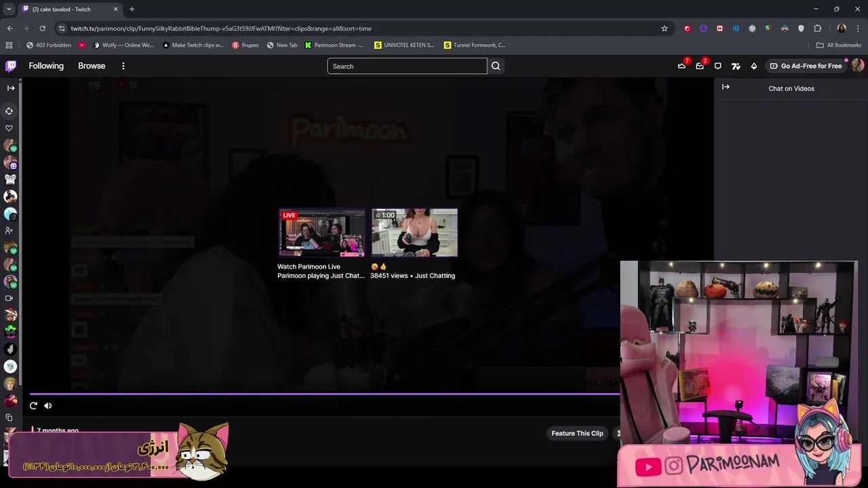Open UNIVOTEL KETEN bookmark

pos(404,45)
